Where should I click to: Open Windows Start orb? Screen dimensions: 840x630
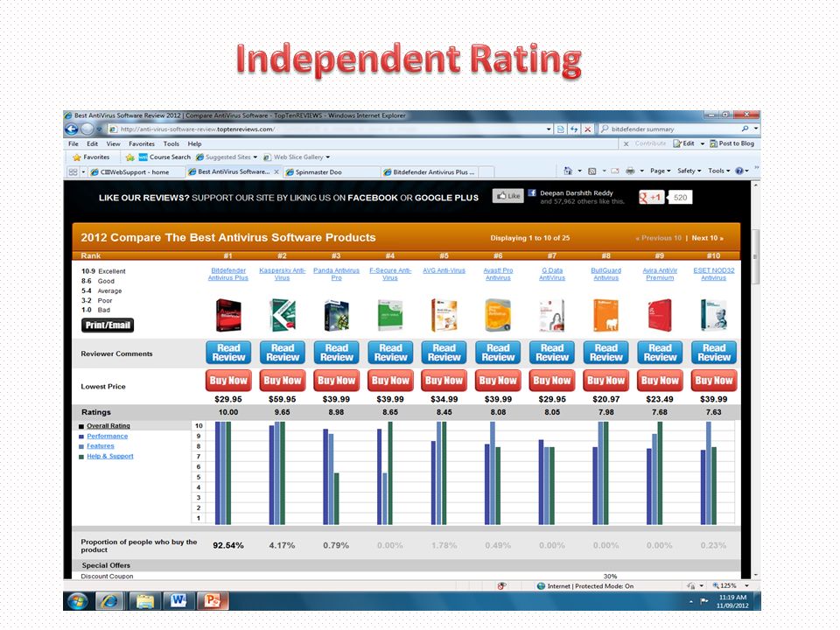pyautogui.click(x=78, y=601)
